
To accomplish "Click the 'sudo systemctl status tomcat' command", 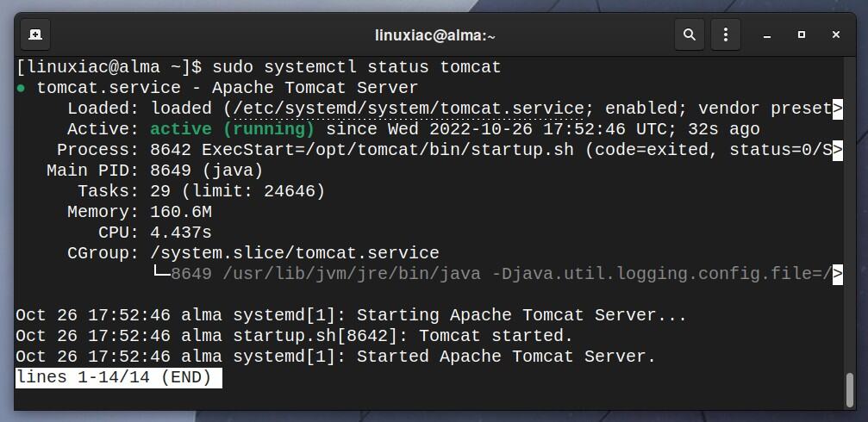I will tap(357, 67).
